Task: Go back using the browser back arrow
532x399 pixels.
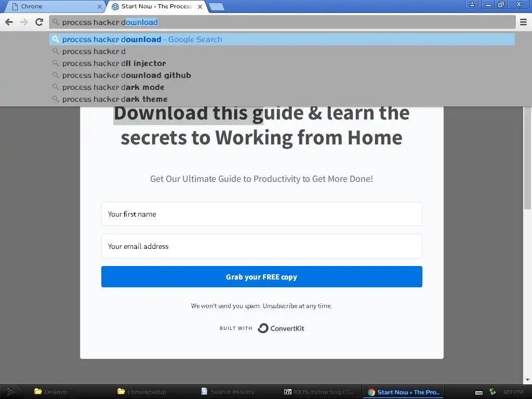Action: [x=9, y=22]
